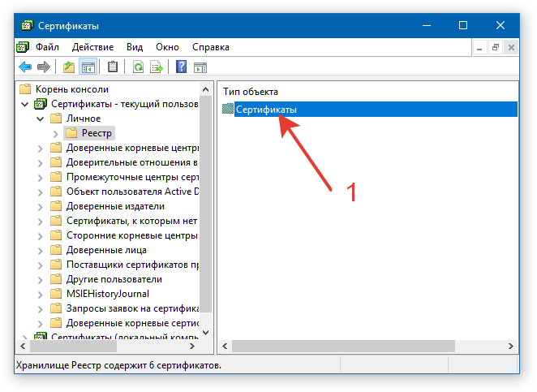
Task: Click the Export List toolbar icon
Action: click(157, 67)
